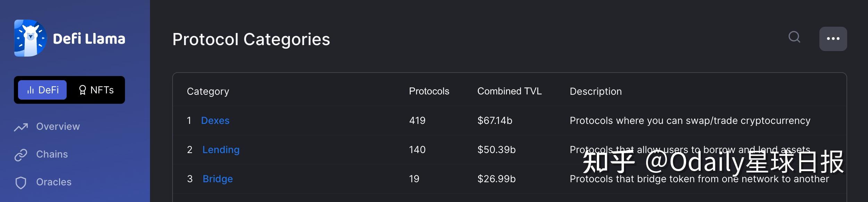Click the Chains link icon
868x202 pixels.
pos(21,155)
